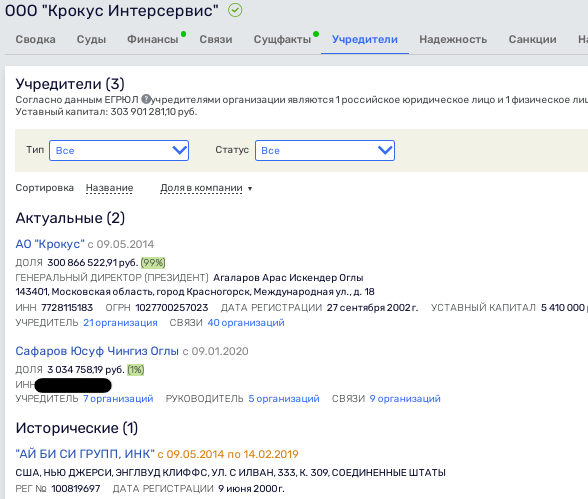Click date range с 09.05.2014 по 14.02.2019
588x499 pixels.
pos(228,454)
